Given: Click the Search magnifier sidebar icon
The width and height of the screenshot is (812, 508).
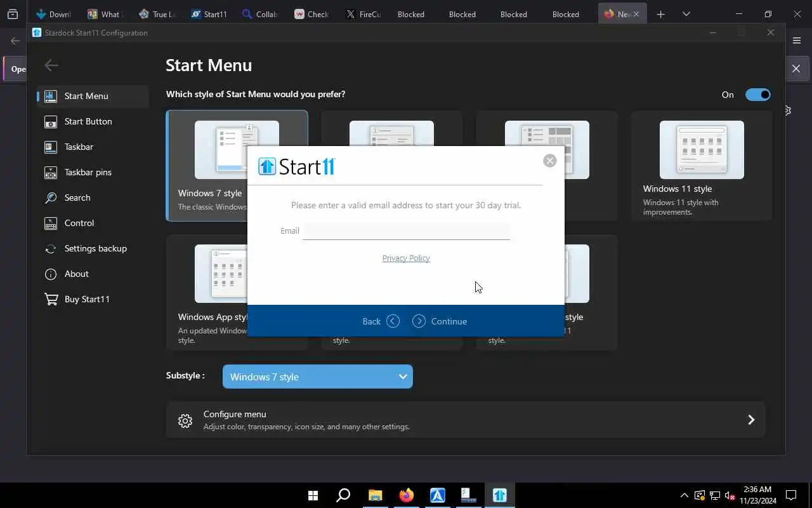Looking at the screenshot, I should (51, 197).
